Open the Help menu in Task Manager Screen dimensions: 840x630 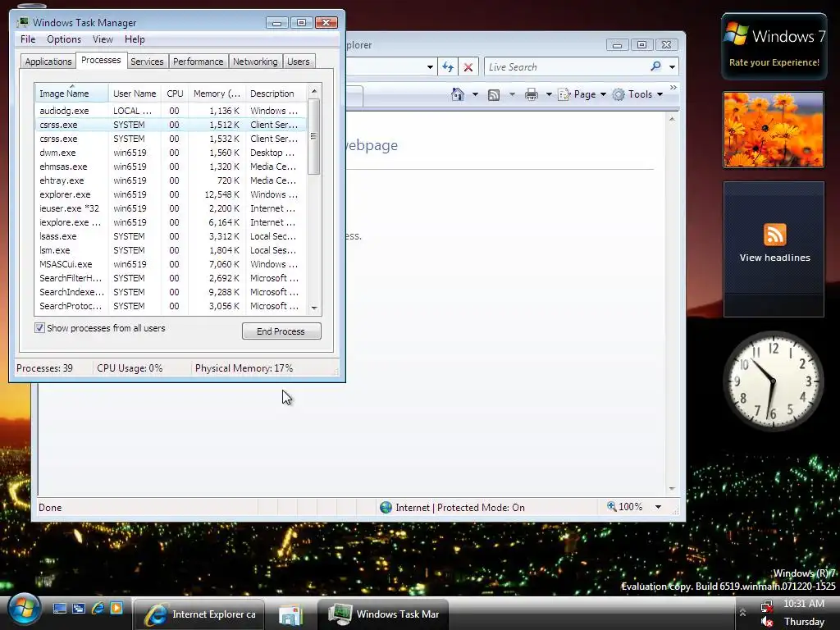click(x=135, y=39)
